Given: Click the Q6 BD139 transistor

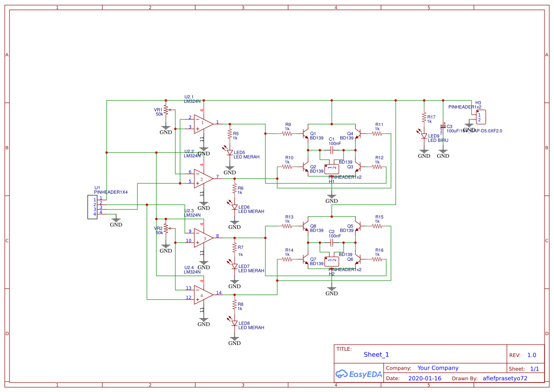Looking at the screenshot, I should (358, 259).
